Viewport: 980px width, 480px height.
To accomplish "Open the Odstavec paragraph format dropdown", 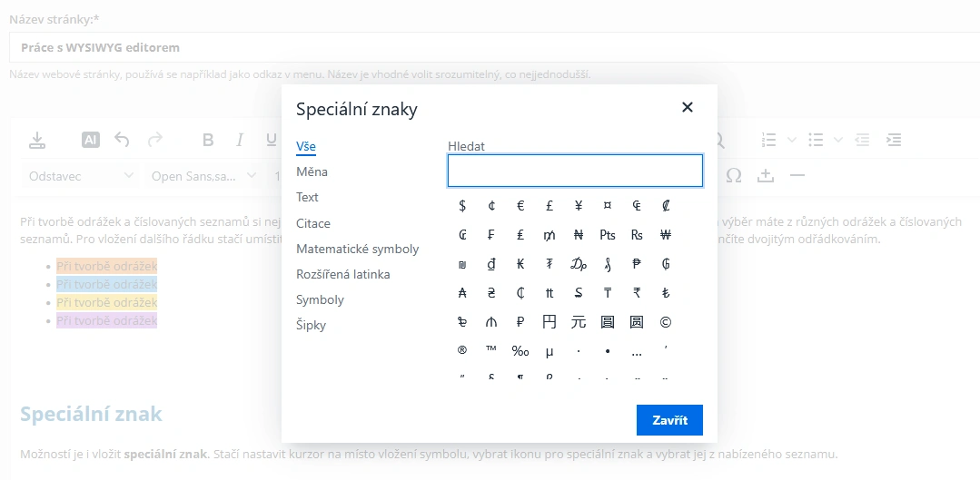I will 81,176.
